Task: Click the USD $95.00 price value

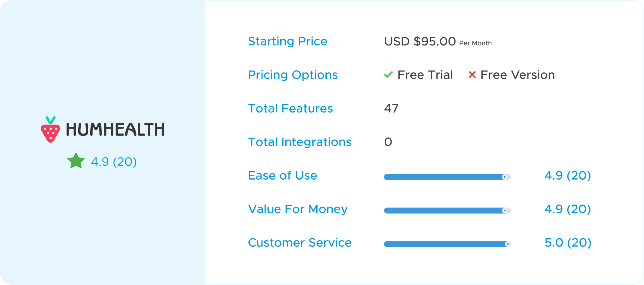Action: click(420, 41)
